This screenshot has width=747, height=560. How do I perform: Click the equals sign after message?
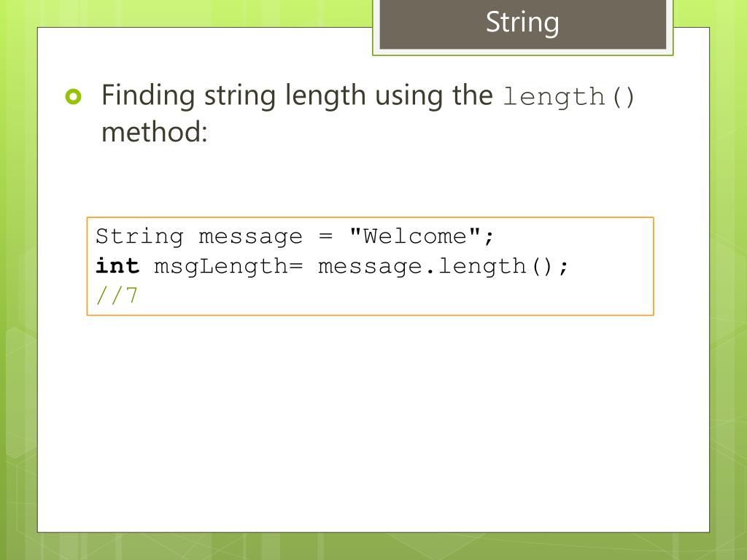point(325,237)
